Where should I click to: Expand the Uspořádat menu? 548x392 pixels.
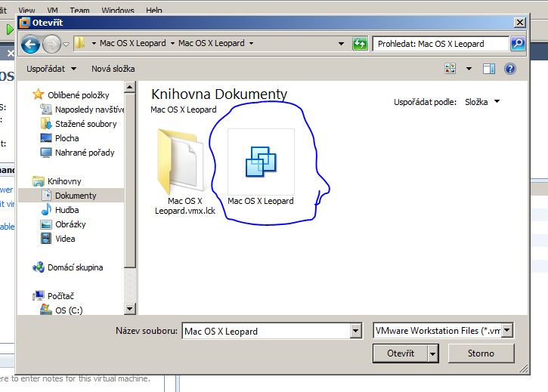coord(51,69)
